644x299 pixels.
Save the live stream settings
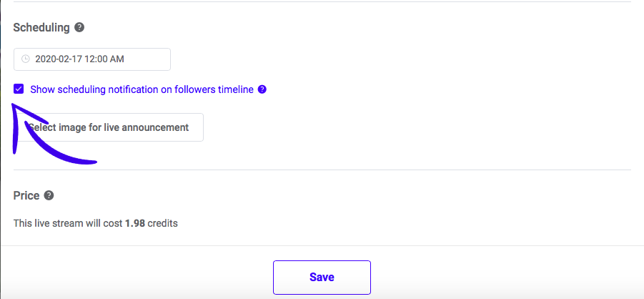322,278
